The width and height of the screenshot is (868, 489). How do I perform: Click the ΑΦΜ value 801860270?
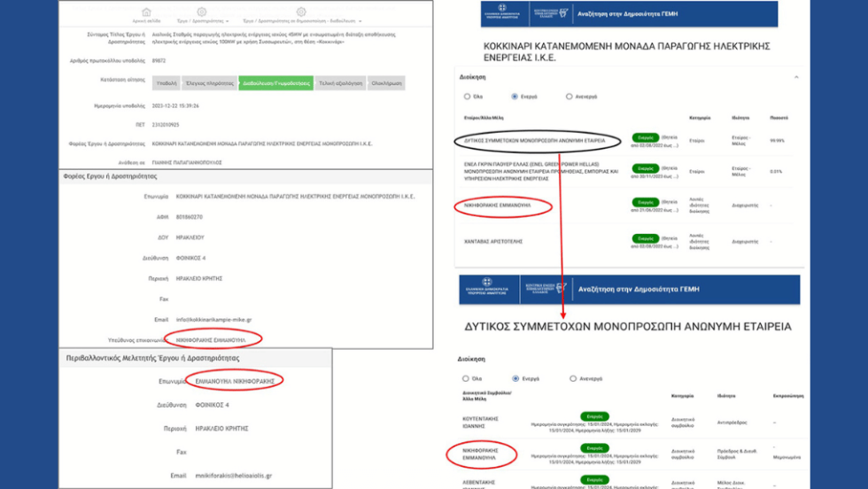[190, 217]
